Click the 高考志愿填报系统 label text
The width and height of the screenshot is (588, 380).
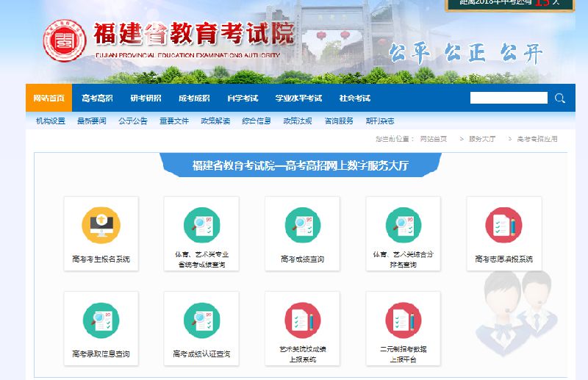tap(504, 259)
